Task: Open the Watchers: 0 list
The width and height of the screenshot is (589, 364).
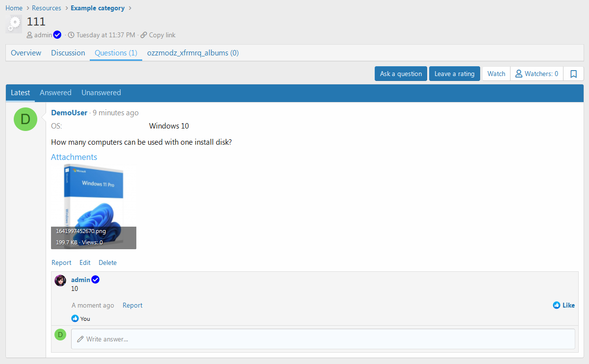Action: coord(537,74)
